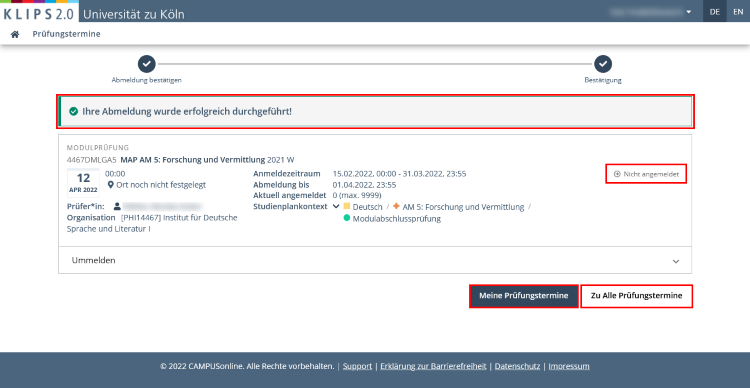750x388 pixels.
Task: Click Ort noch nicht festgelegt text
Action: point(161,184)
